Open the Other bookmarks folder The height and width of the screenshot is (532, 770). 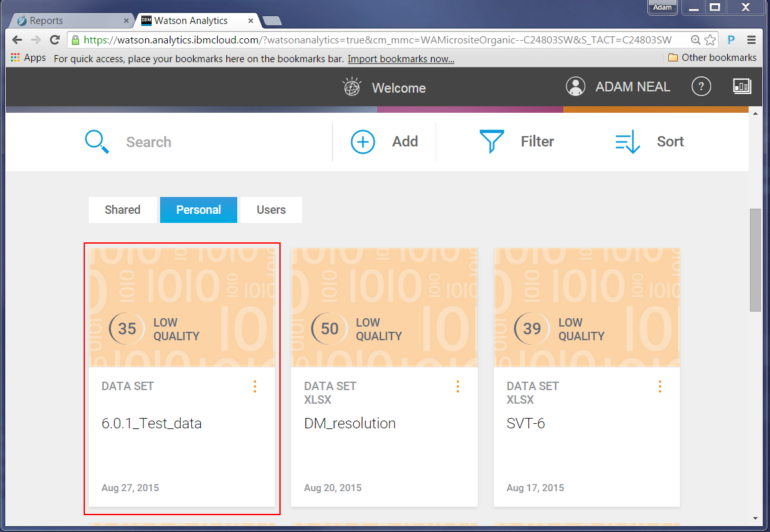coord(712,58)
